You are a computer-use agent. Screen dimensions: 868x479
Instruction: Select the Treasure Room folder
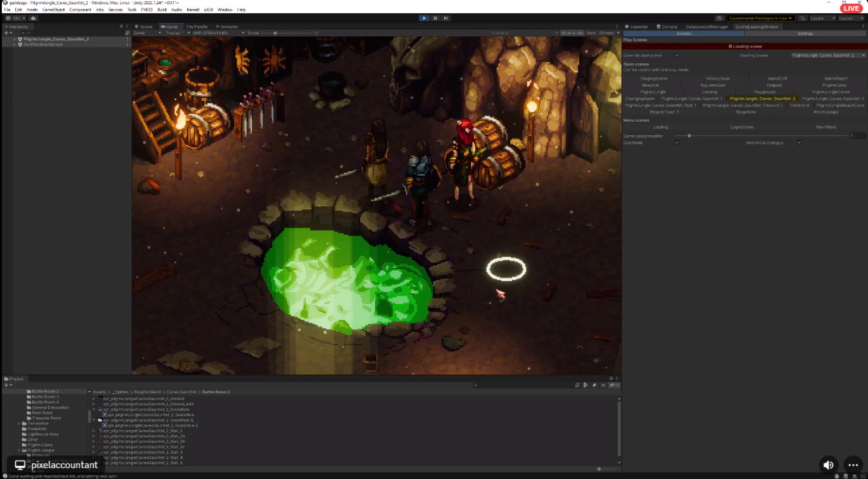pos(46,418)
